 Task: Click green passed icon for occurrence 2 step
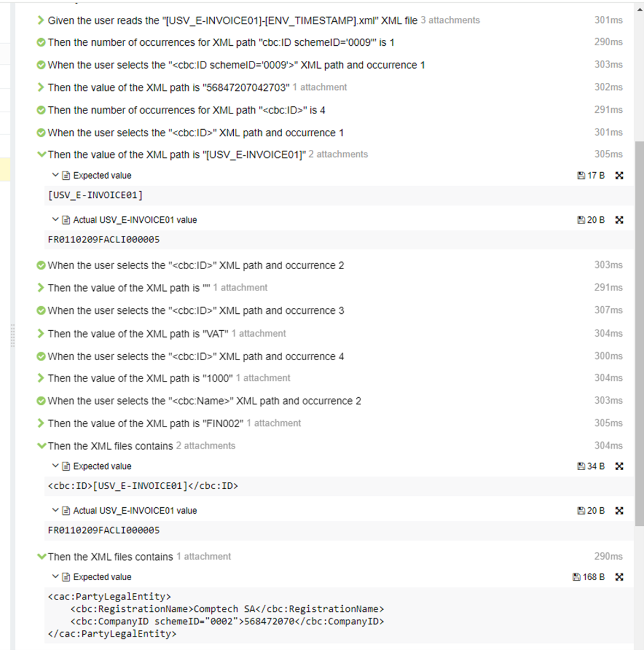[41, 265]
